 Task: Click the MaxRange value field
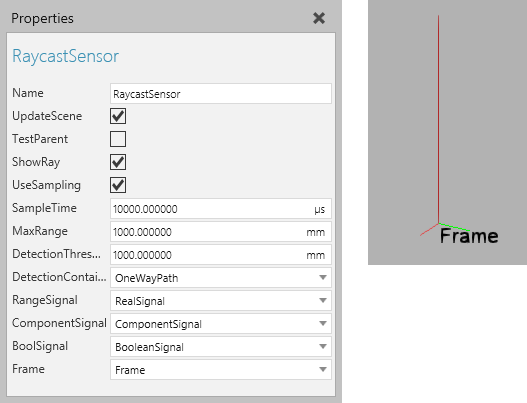click(221, 232)
